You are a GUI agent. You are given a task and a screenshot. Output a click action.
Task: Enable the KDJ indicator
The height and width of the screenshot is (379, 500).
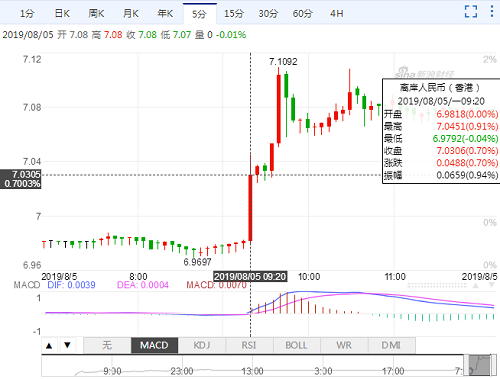coord(202,345)
